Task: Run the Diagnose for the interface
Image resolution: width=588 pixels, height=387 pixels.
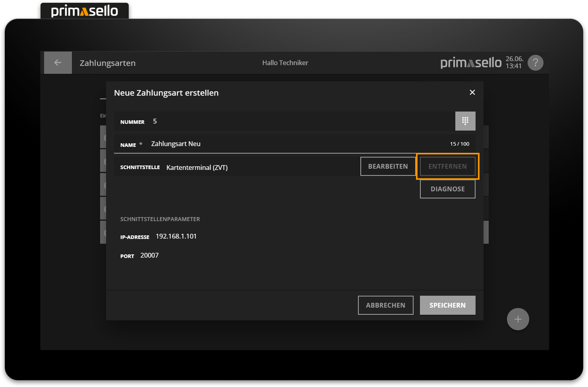Action: pyautogui.click(x=447, y=189)
